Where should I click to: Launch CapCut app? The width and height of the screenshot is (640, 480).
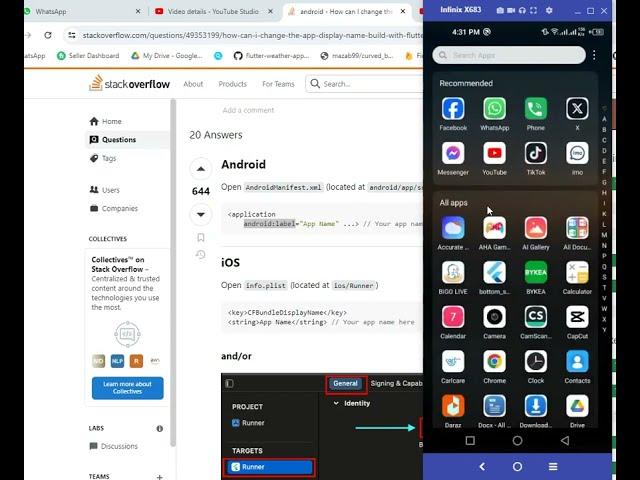point(577,317)
